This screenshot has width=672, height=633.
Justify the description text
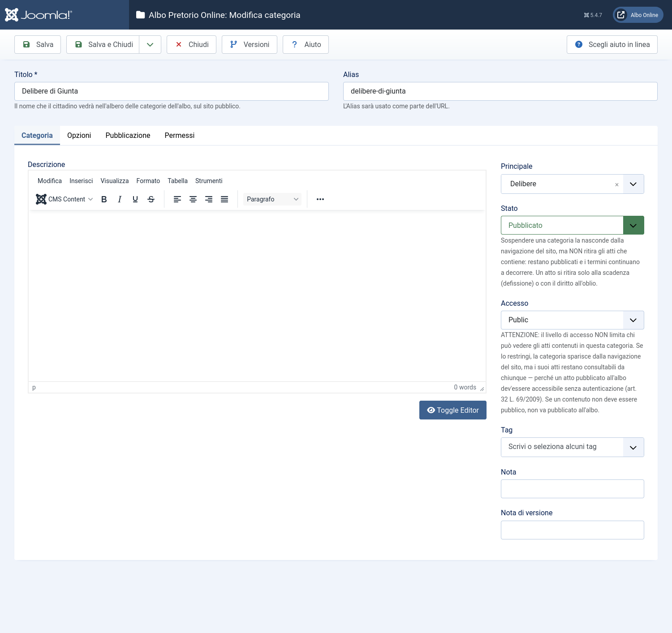point(224,199)
